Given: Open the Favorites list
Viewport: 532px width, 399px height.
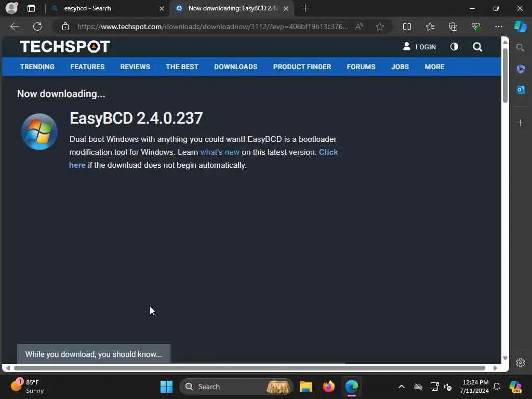Looking at the screenshot, I should [430, 26].
